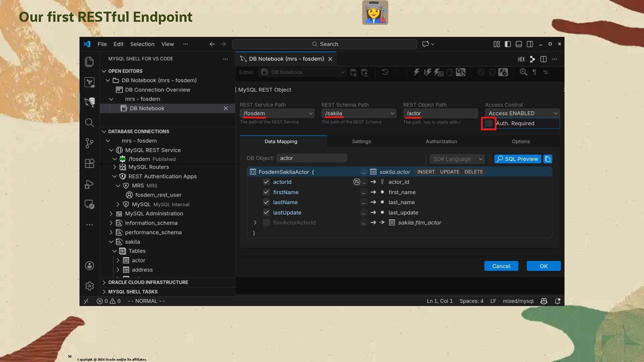This screenshot has height=362, width=644.
Task: Enable the Auth. Required checkbox
Action: pos(489,123)
